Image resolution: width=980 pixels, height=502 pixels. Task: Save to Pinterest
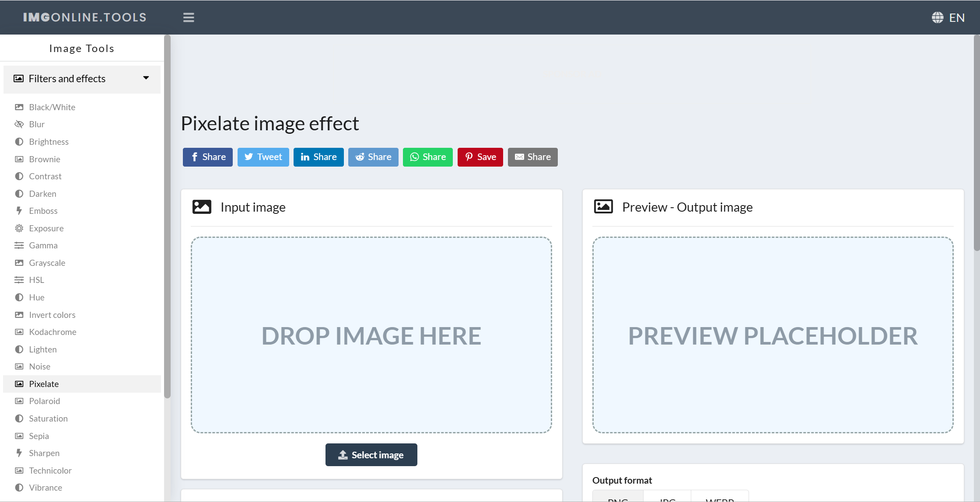point(480,157)
